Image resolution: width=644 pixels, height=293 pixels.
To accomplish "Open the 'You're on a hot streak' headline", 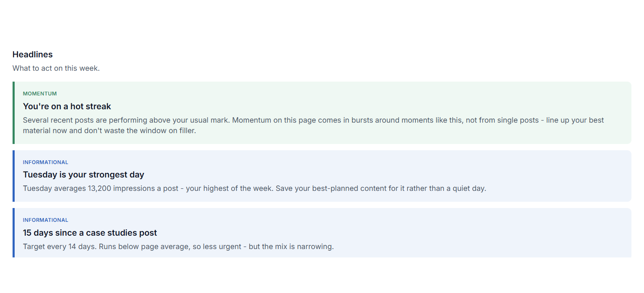I will click(67, 106).
